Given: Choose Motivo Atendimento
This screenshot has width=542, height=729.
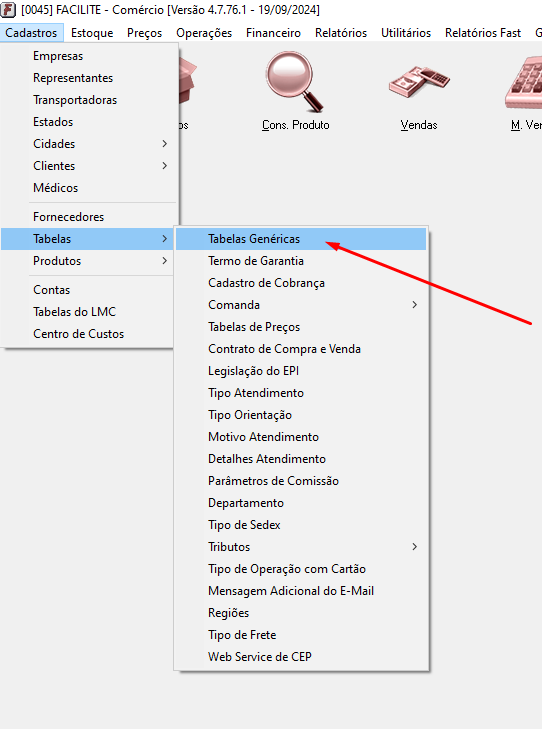Looking at the screenshot, I should [x=301, y=437].
